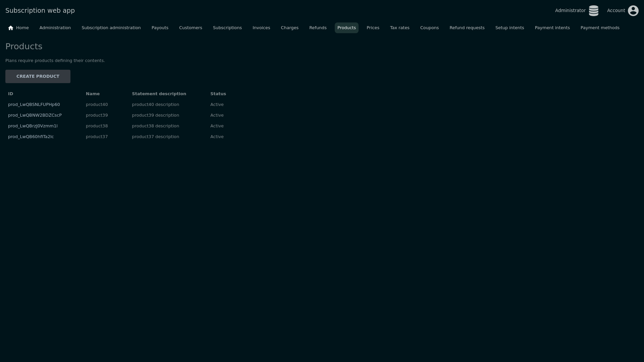This screenshot has height=362, width=644.
Task: Open the Coupons section
Action: [x=429, y=28]
